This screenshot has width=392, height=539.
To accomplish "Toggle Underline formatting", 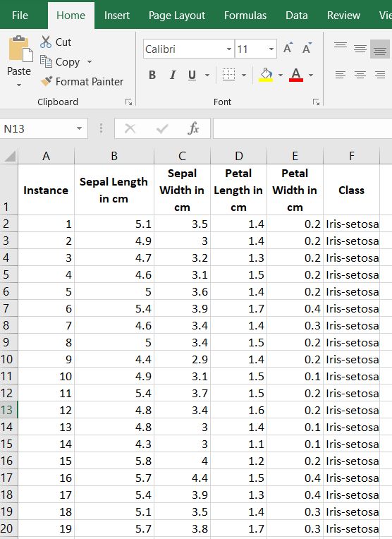I will pyautogui.click(x=192, y=75).
